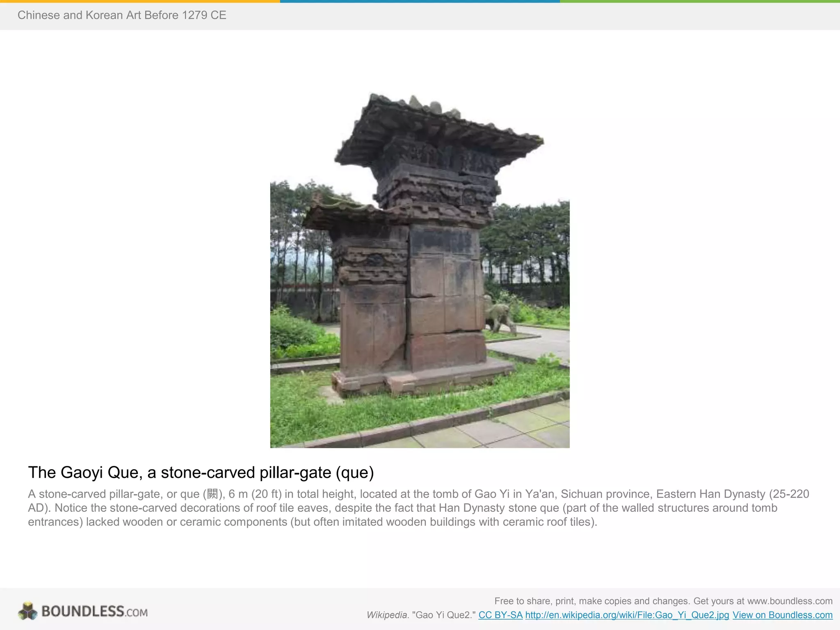Click the 'Wikipedia. "Gao Yi Que2."' attribution text

pos(421,615)
